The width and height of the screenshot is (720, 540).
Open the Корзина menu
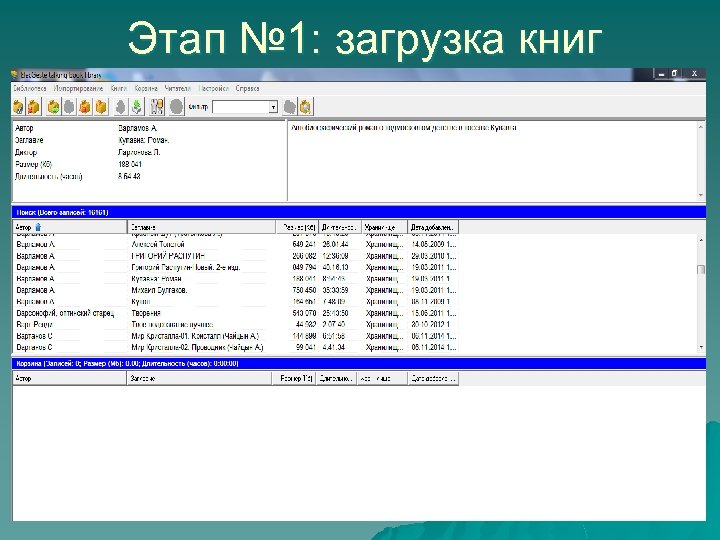pos(146,88)
